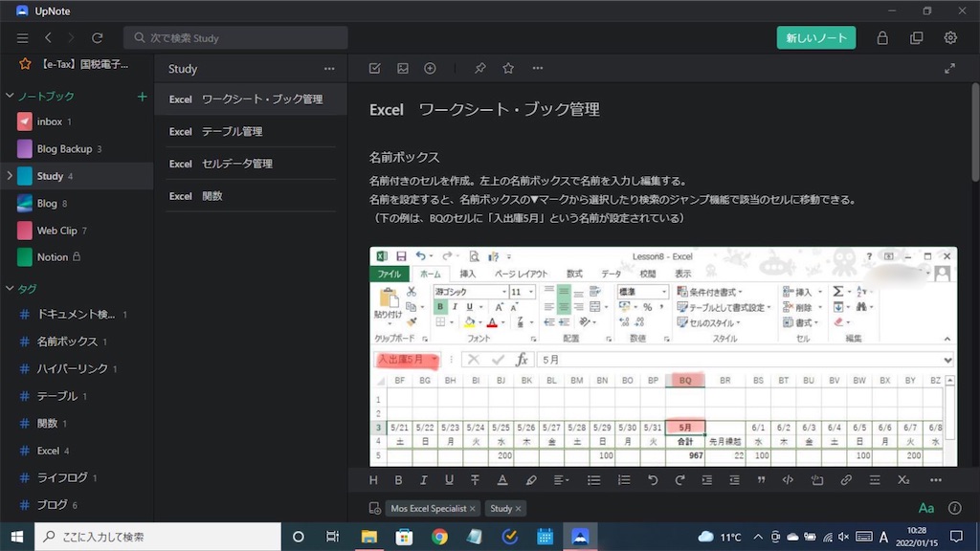The height and width of the screenshot is (551, 980).
Task: Open new window icon beside the lock
Action: click(x=916, y=38)
